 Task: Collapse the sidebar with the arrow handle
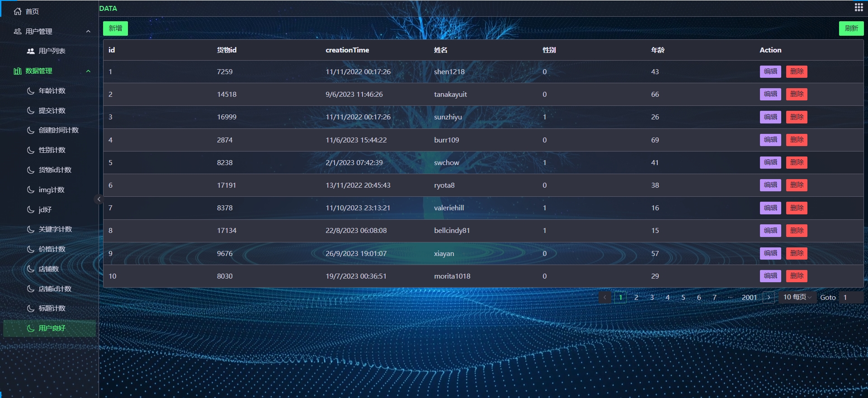[99, 199]
